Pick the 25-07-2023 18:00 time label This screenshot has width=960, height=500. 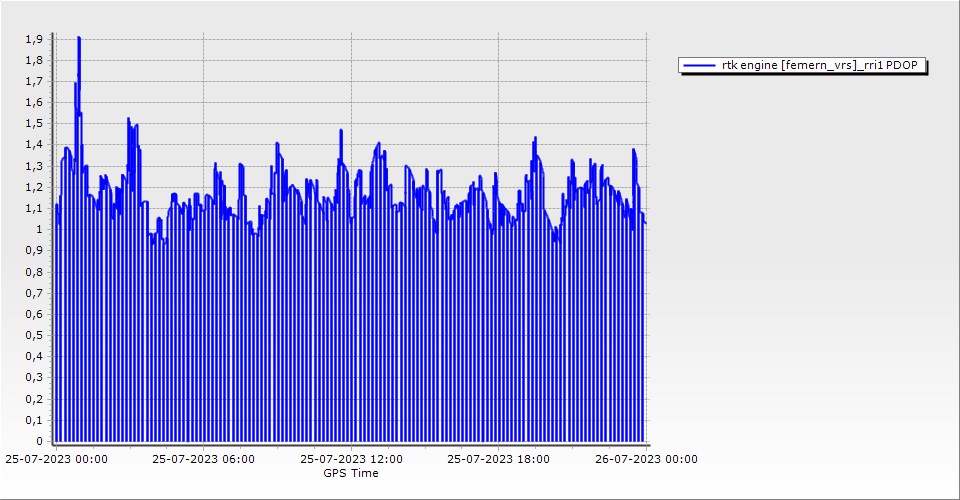coord(498,459)
